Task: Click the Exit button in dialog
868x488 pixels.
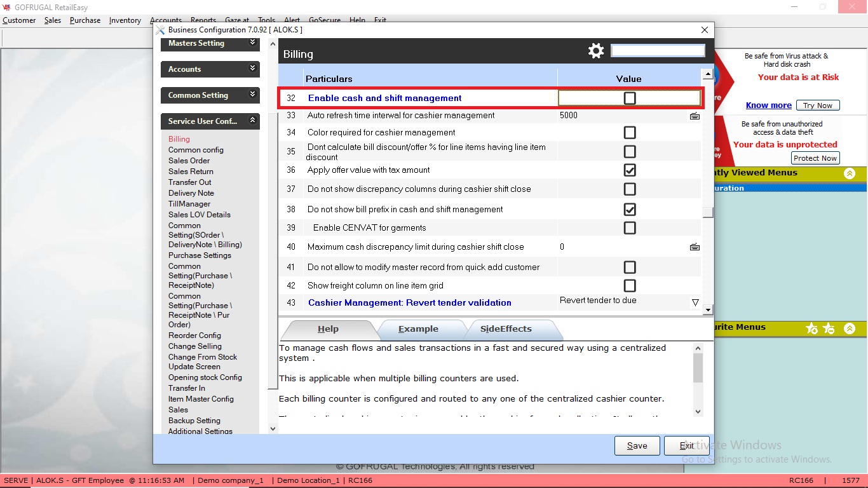Action: point(687,445)
